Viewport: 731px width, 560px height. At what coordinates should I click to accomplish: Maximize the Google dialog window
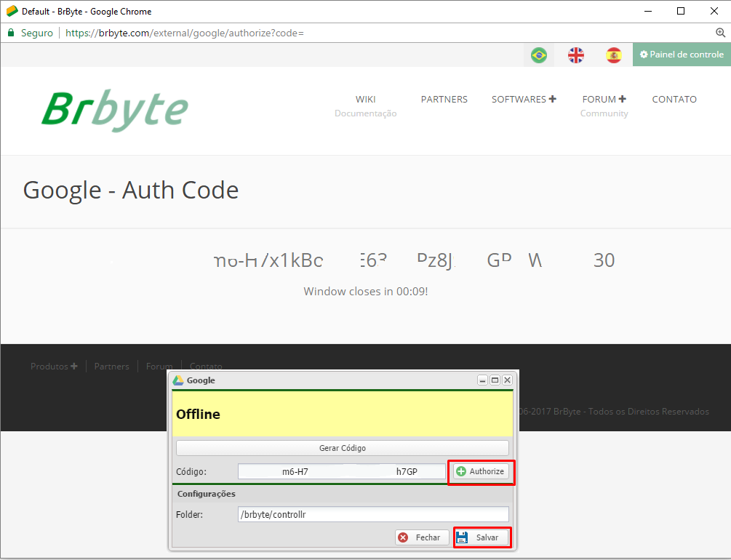[495, 380]
